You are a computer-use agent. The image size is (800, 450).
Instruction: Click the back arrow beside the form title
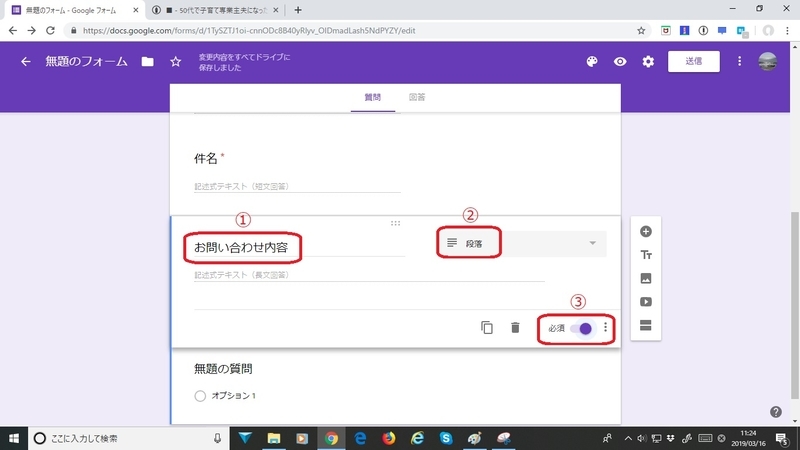click(26, 62)
